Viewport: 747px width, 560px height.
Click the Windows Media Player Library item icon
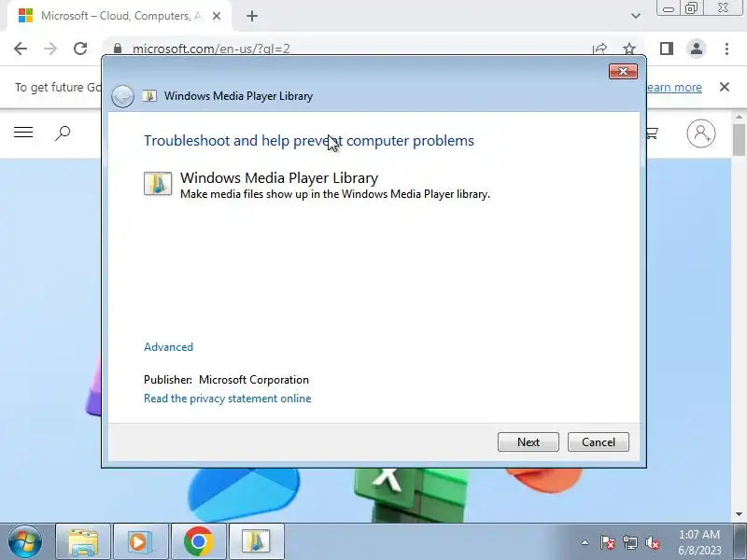coord(158,184)
